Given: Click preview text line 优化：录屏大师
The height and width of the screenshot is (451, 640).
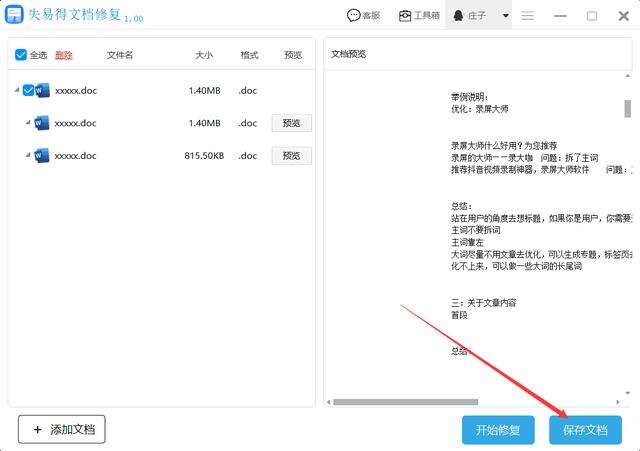Looking at the screenshot, I should coord(480,109).
